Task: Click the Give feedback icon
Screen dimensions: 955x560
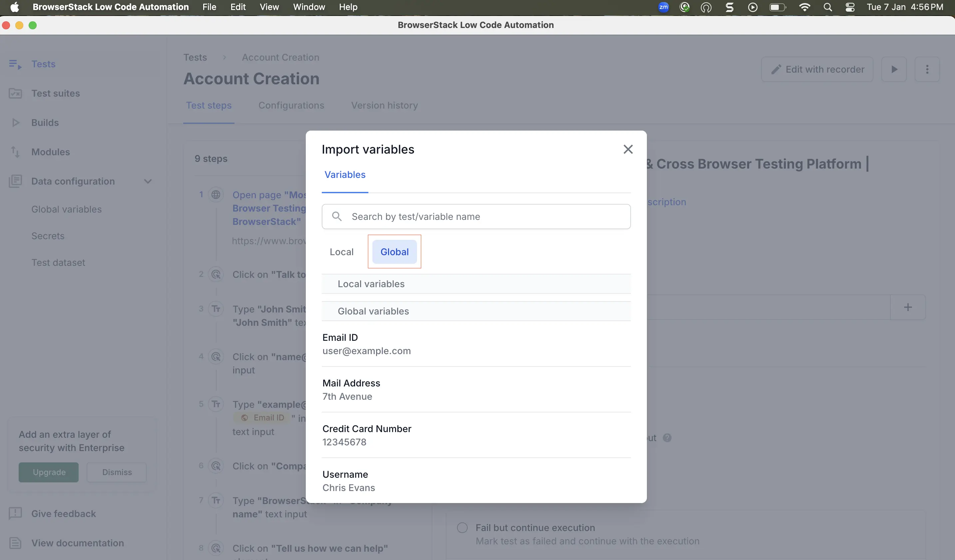Action: [15, 513]
